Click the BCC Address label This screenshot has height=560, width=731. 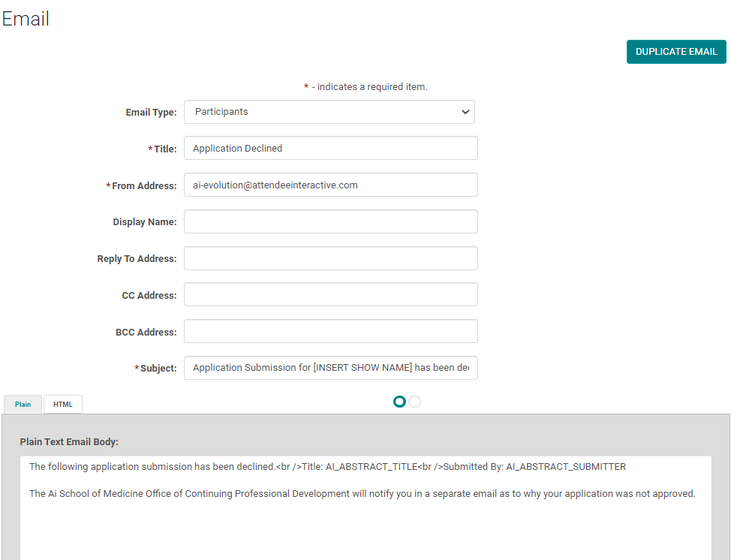pyautogui.click(x=146, y=333)
